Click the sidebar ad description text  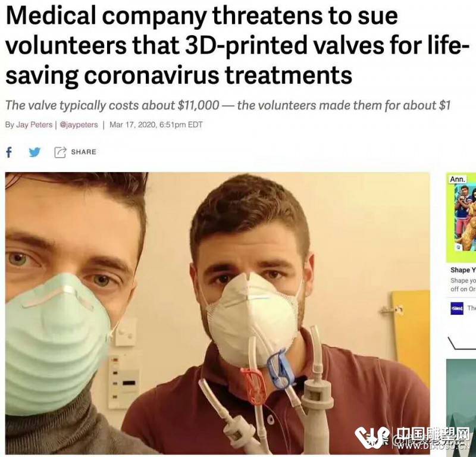tap(463, 285)
